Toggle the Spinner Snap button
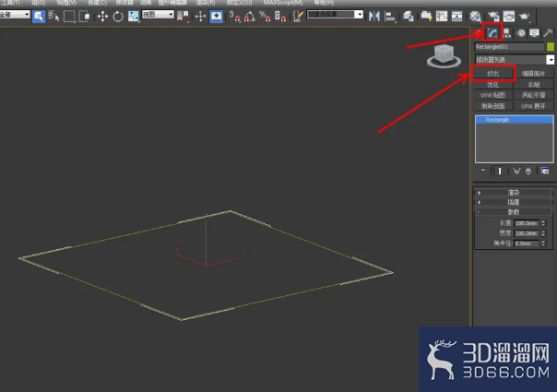This screenshot has height=392, width=557. tap(280, 17)
